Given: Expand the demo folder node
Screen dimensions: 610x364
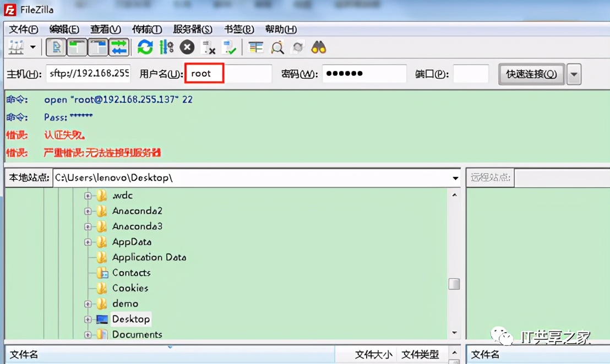Looking at the screenshot, I should (x=88, y=304).
